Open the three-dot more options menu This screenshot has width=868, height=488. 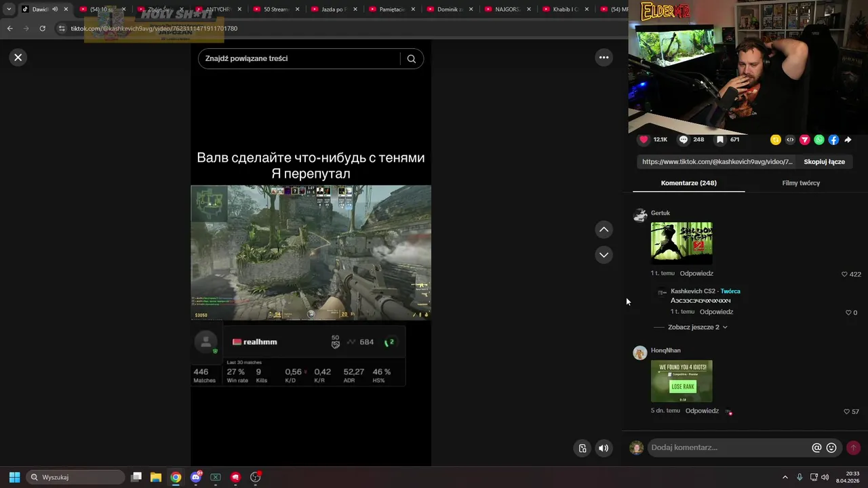(x=604, y=58)
